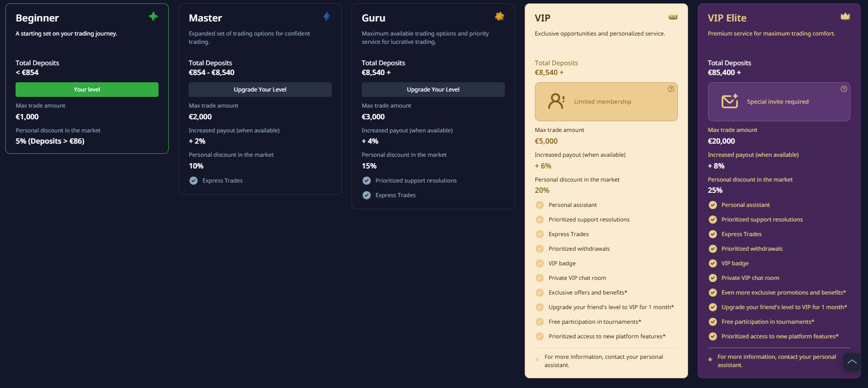Click check icon beside VIP Elite Express Trades
The height and width of the screenshot is (388, 868).
click(x=713, y=234)
